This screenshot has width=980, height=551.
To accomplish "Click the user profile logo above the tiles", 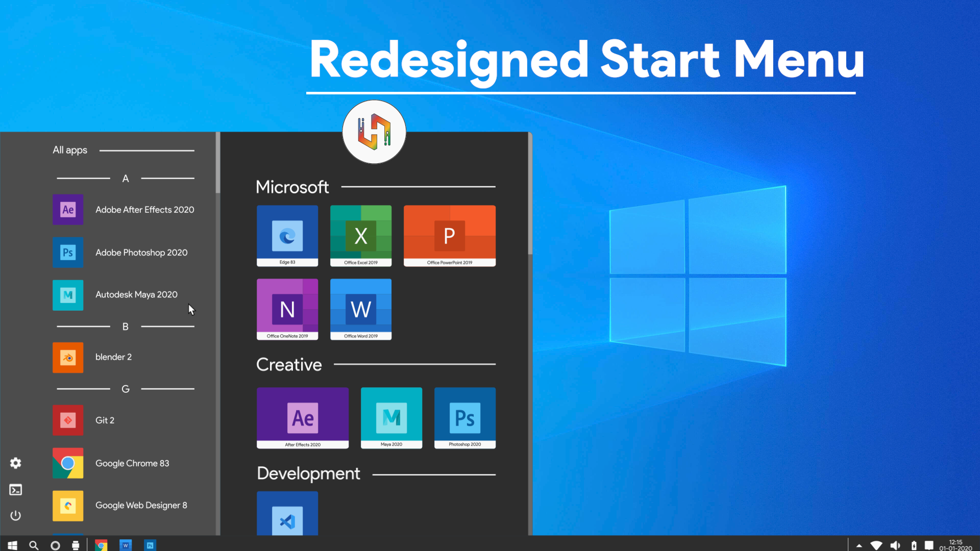I will 374,132.
